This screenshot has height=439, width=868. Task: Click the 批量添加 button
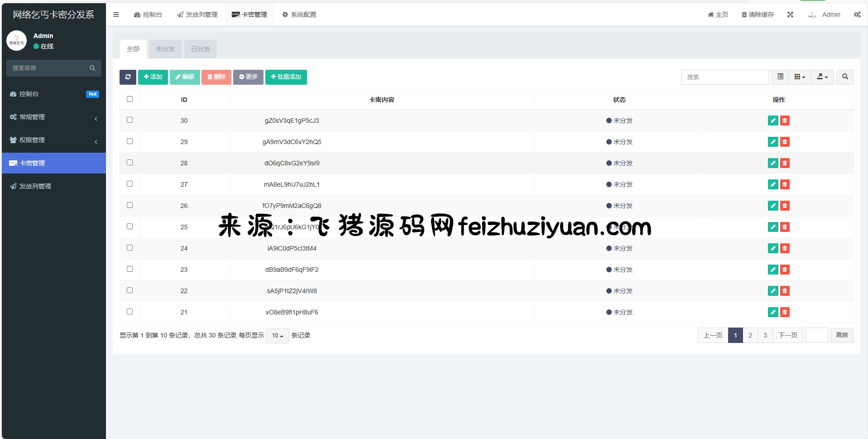click(286, 77)
